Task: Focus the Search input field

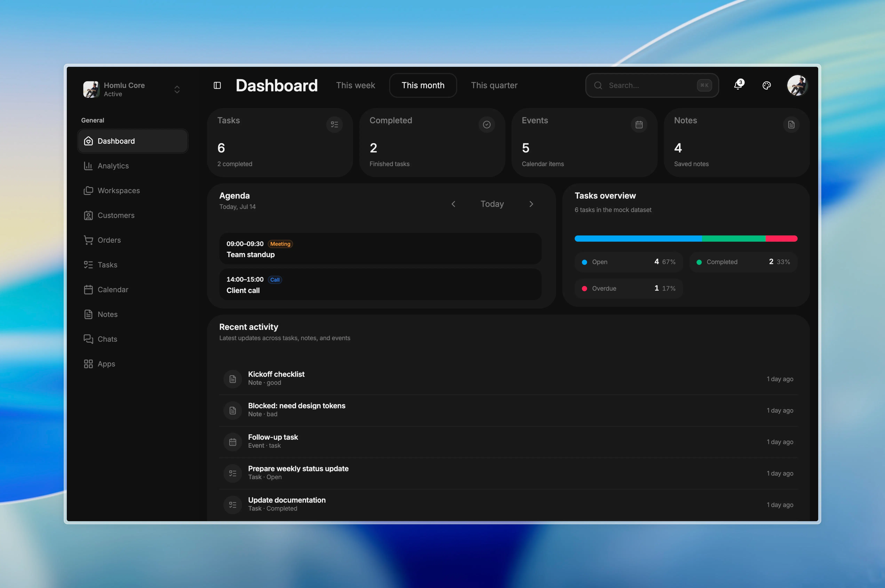Action: pyautogui.click(x=652, y=85)
